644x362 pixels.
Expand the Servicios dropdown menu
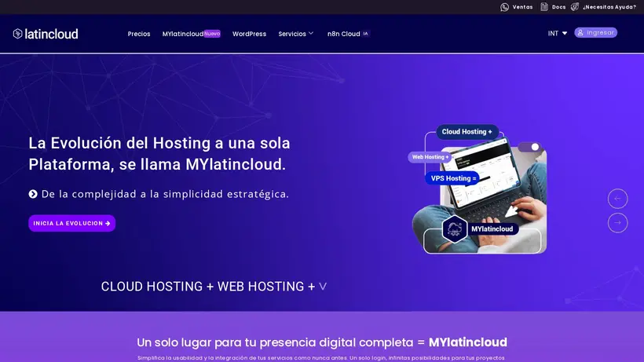click(x=296, y=34)
